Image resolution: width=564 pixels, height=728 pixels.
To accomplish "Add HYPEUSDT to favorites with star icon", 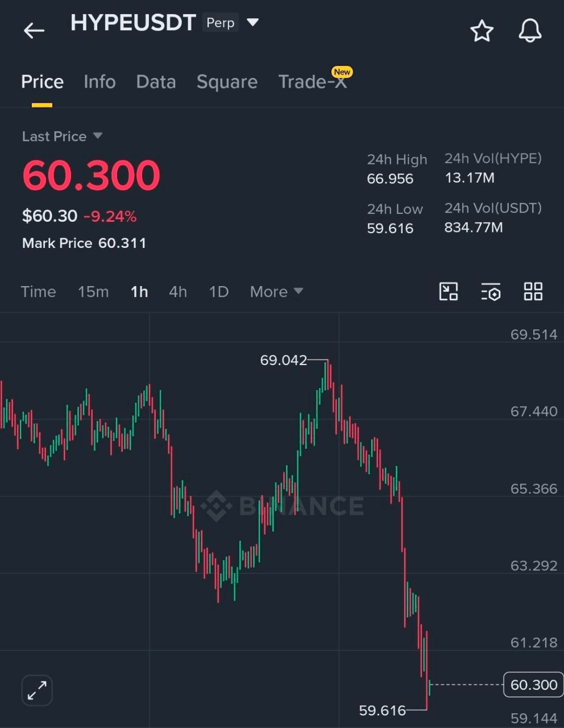I will 482,31.
